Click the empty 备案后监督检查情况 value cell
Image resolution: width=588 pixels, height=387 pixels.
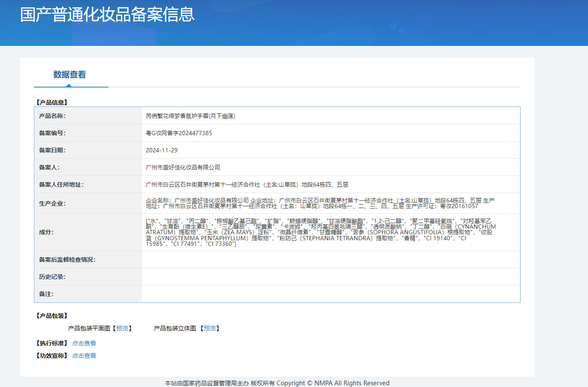(330, 260)
